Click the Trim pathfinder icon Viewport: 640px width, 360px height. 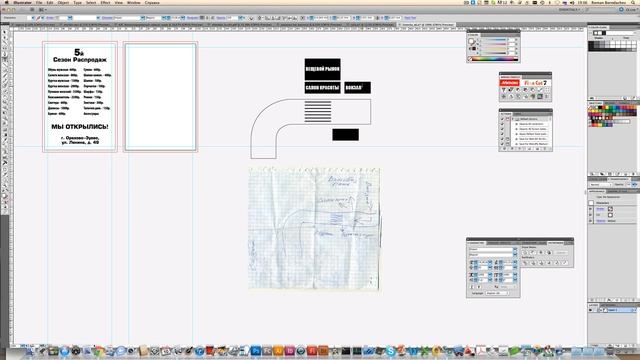(x=533, y=263)
